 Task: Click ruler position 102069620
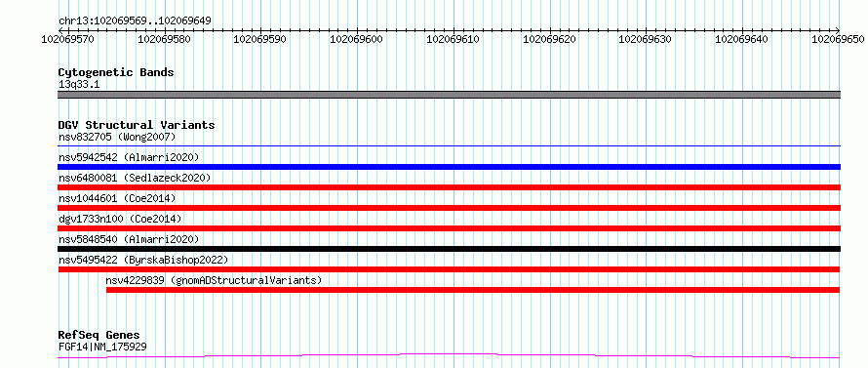(x=550, y=39)
